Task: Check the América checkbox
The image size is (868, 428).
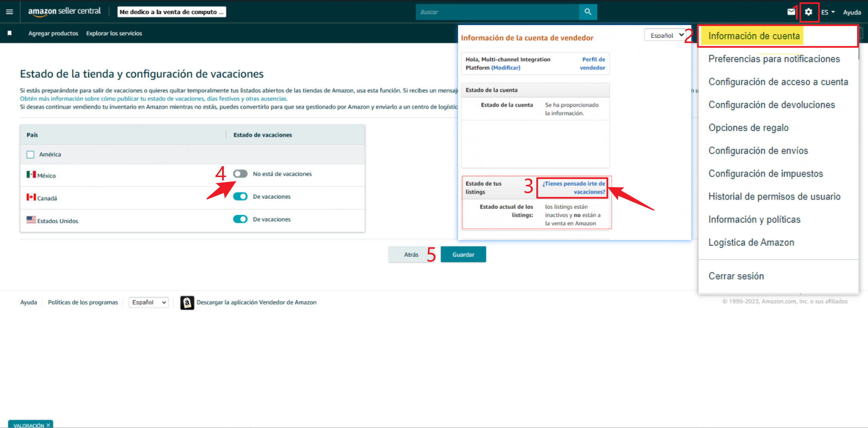Action: click(x=31, y=155)
